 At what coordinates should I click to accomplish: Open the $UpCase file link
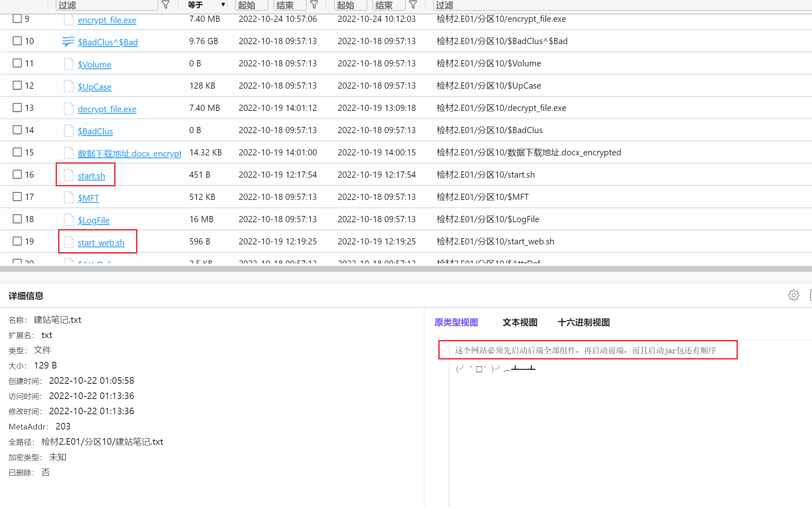pyautogui.click(x=94, y=87)
